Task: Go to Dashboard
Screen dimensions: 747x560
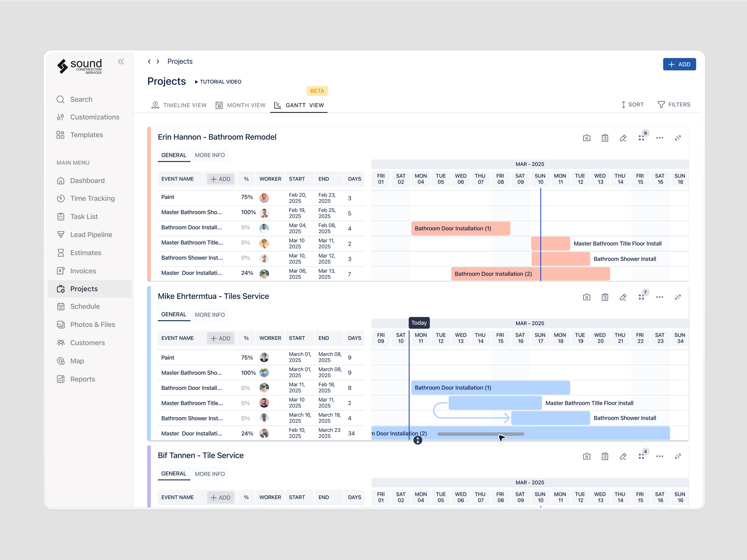Action: point(81,181)
